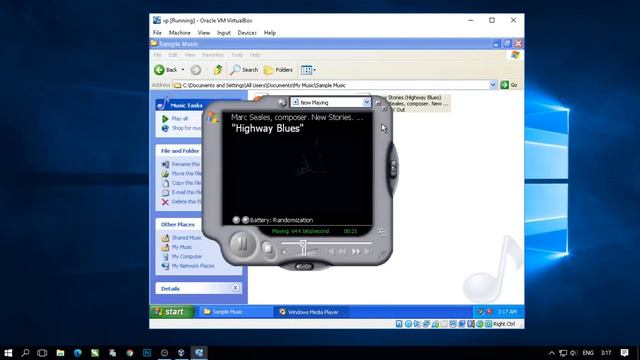Click the Windows logo on Media Player
Viewport: 640px width, 360px height.
pyautogui.click(x=213, y=118)
